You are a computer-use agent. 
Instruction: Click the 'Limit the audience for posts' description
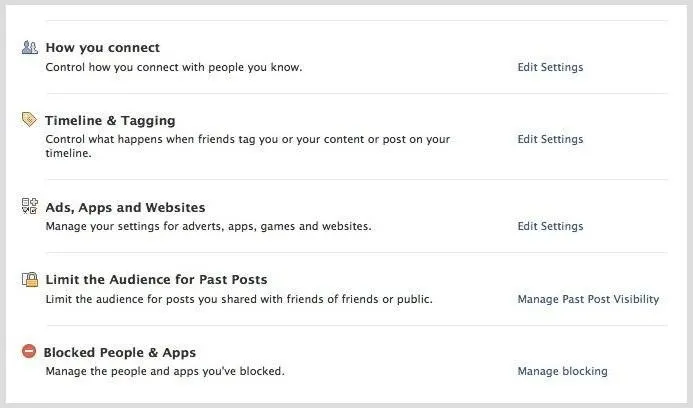(239, 299)
